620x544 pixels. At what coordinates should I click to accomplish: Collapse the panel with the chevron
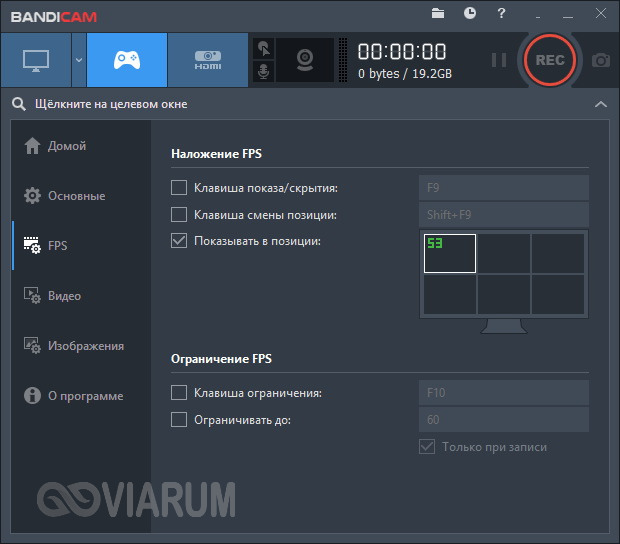coord(601,104)
